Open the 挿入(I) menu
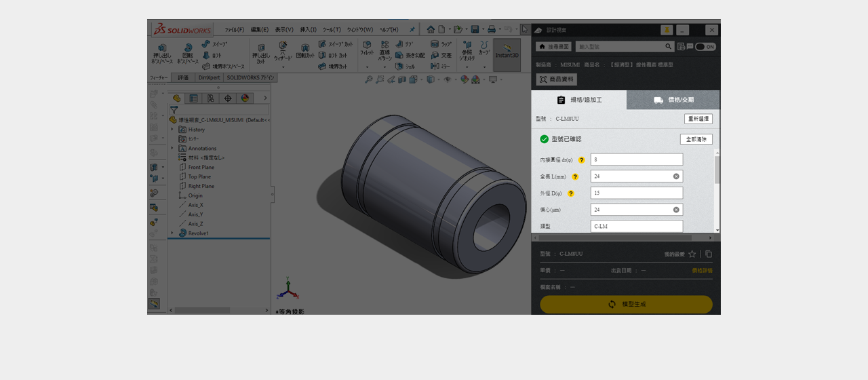The height and width of the screenshot is (380, 868). tap(308, 30)
